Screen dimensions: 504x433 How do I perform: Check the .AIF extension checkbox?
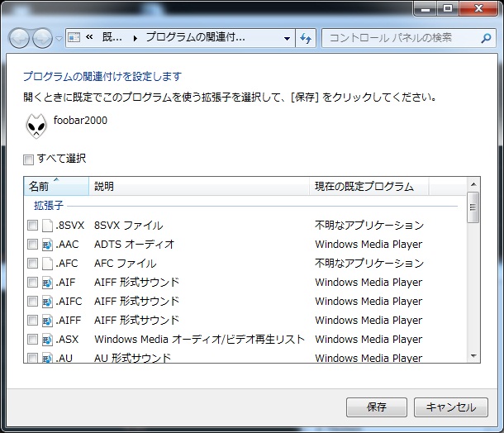(32, 282)
